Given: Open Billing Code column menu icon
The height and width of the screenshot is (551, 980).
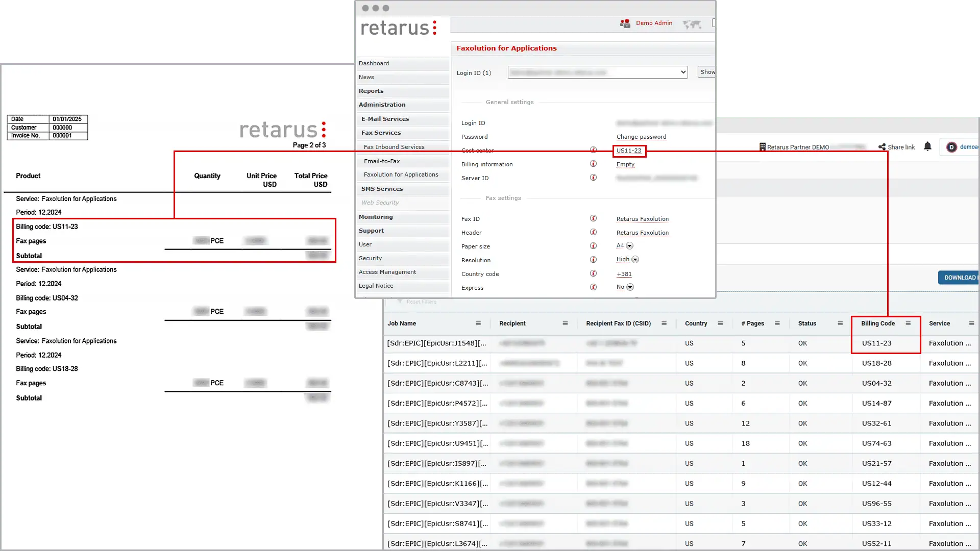Looking at the screenshot, I should pos(908,323).
